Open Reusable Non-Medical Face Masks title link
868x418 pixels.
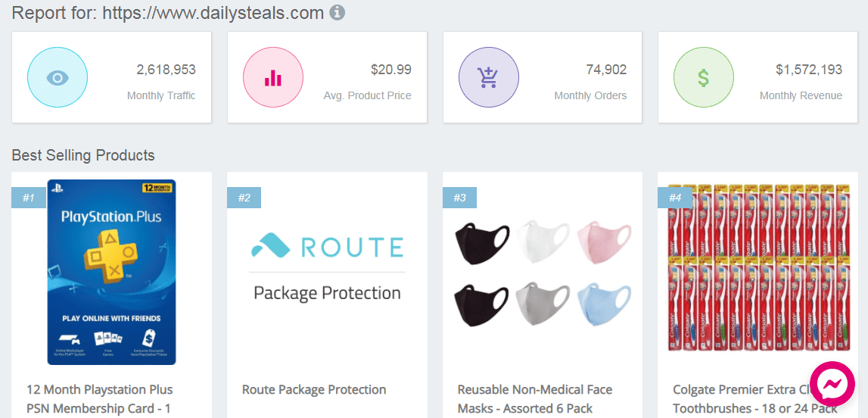tap(535, 399)
